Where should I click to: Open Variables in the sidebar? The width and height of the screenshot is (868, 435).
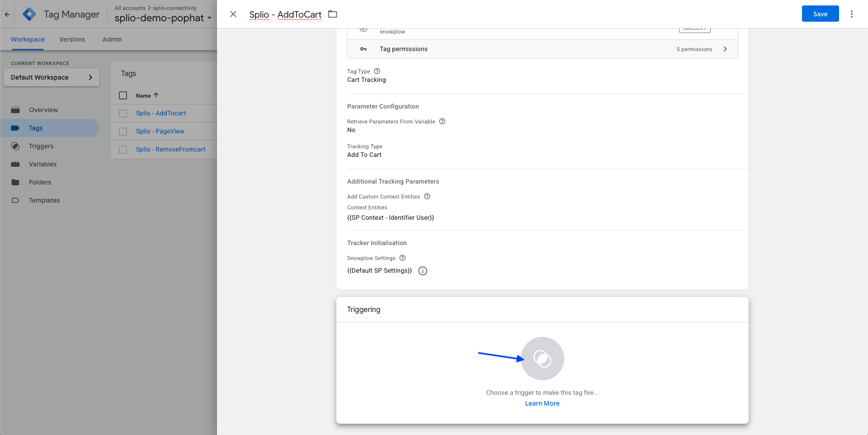point(42,164)
